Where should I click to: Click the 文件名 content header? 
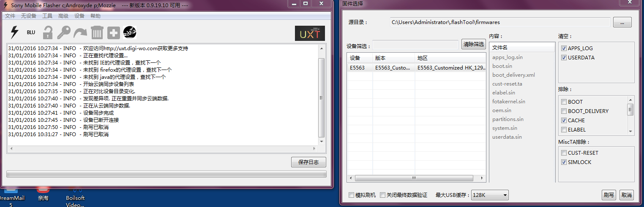tap(522, 48)
